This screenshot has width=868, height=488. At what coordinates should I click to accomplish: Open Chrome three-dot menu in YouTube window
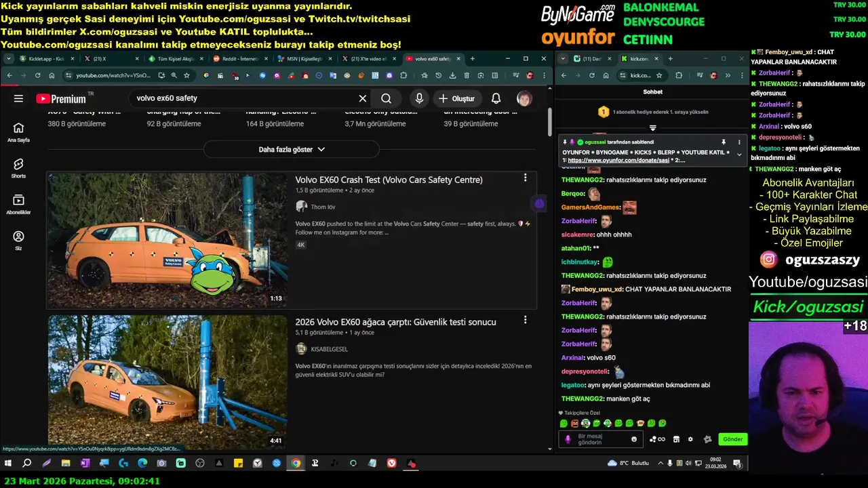click(544, 75)
